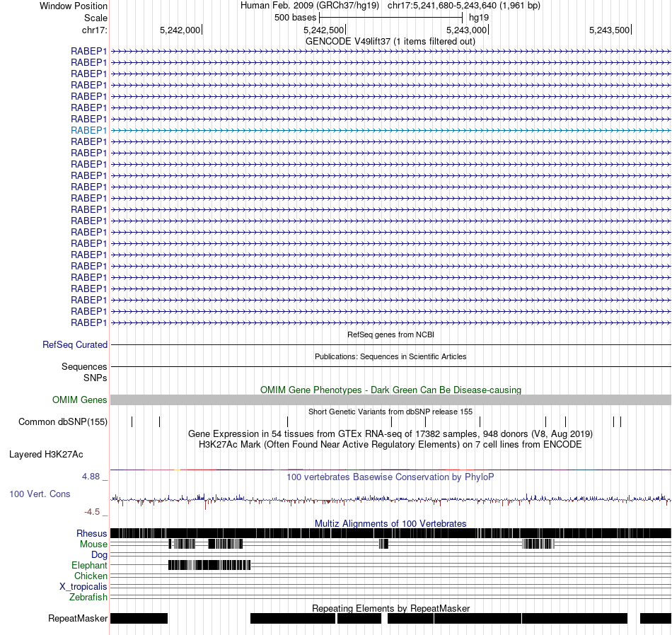672x635 pixels.
Task: Click the gray OMIM Genes bar
Action: [x=390, y=400]
